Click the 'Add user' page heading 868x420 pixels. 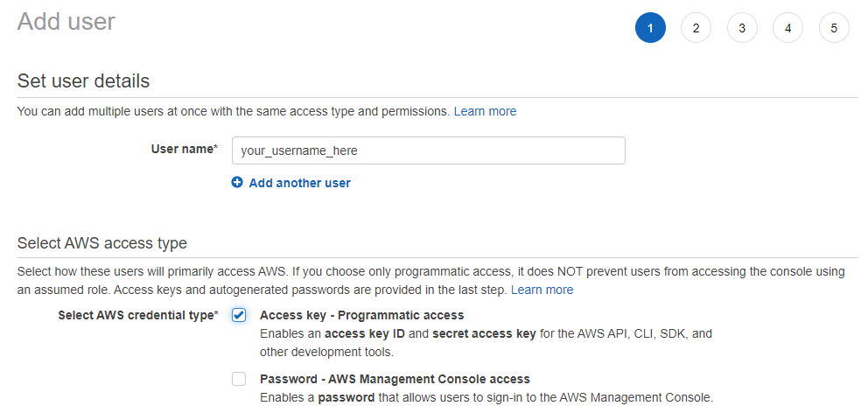66,22
